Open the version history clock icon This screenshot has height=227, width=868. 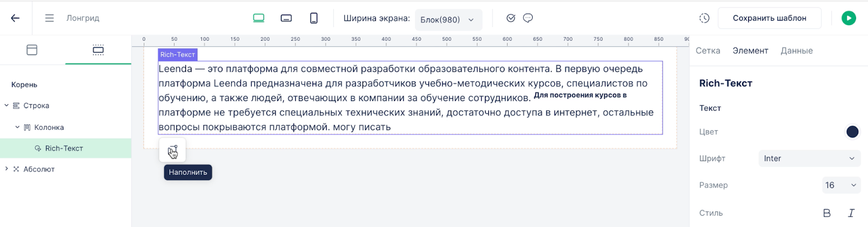click(x=704, y=18)
